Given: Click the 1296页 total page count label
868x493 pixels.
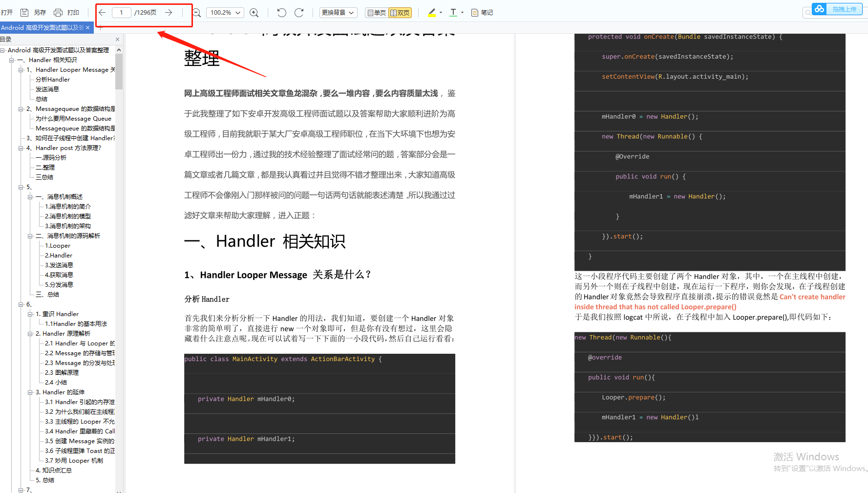Looking at the screenshot, I should (146, 12).
